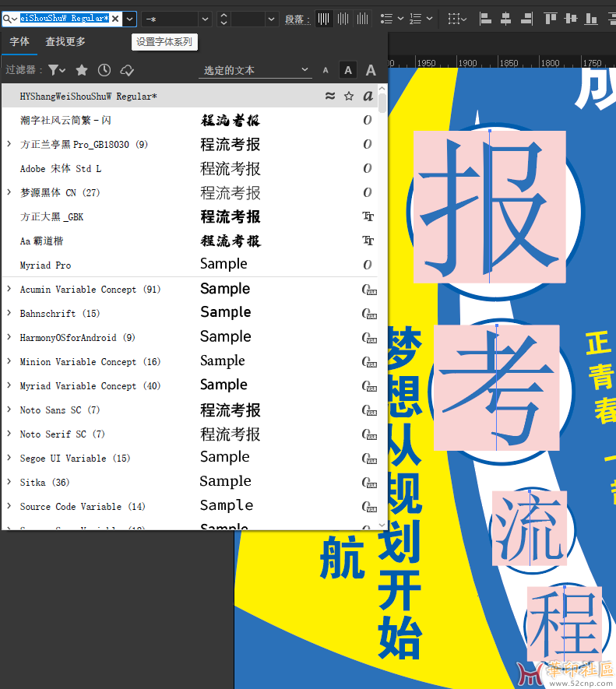
Task: Show similar fonts for HYShangWeiShouShuW
Action: point(329,96)
